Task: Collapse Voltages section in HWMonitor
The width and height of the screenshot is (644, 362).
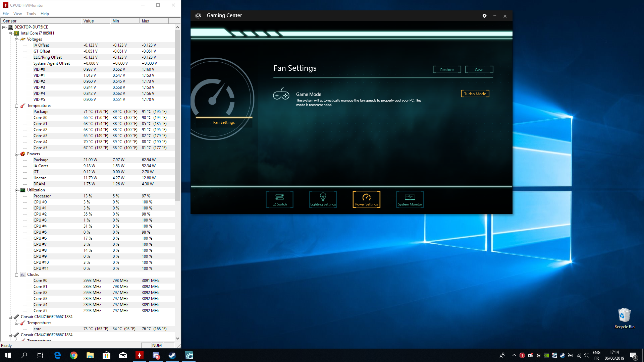Action: coord(16,39)
